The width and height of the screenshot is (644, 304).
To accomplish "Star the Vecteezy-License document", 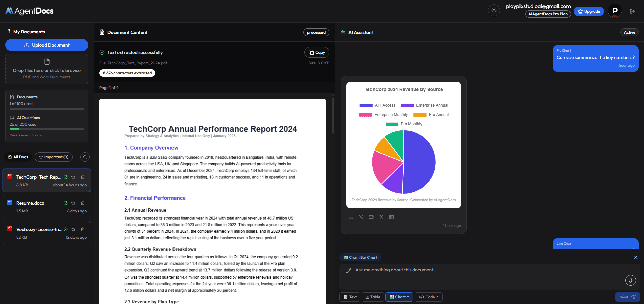I will 73,229.
